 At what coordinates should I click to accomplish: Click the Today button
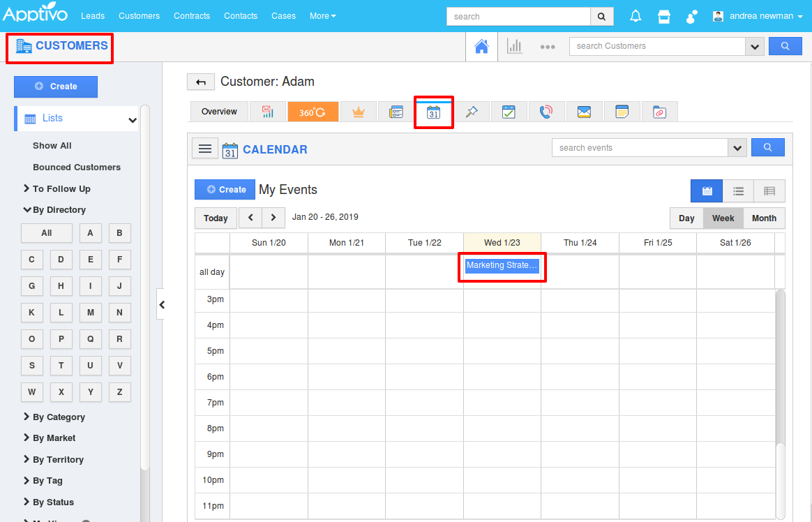tap(216, 218)
